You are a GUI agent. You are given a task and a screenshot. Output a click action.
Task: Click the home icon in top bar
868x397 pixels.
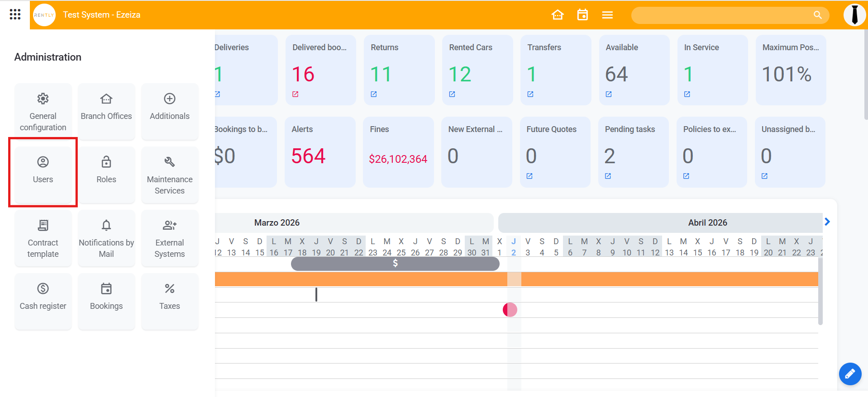[x=558, y=15]
